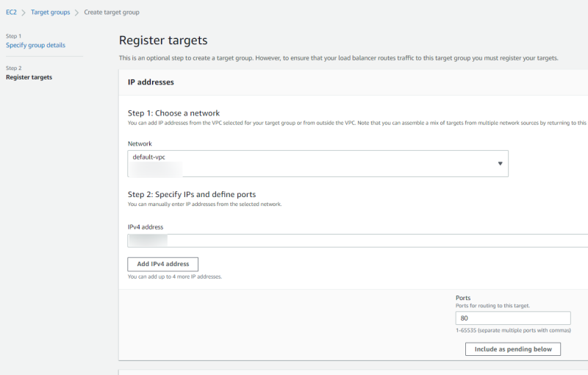Click the IPv4 address field label
This screenshot has width=588, height=375.
(146, 227)
